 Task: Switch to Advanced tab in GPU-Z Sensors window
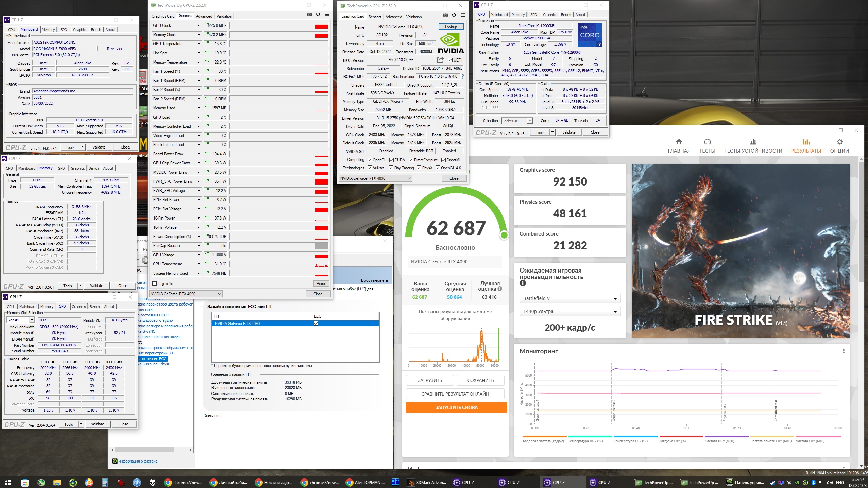[204, 16]
